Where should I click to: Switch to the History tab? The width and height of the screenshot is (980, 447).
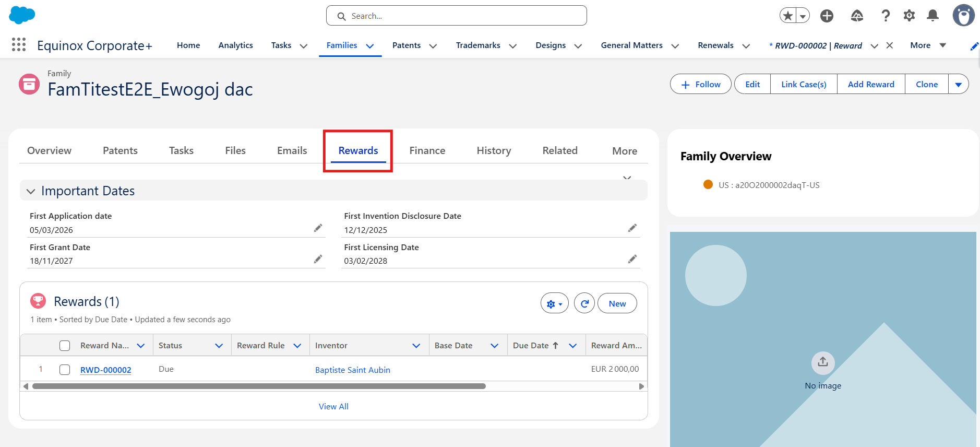(494, 150)
